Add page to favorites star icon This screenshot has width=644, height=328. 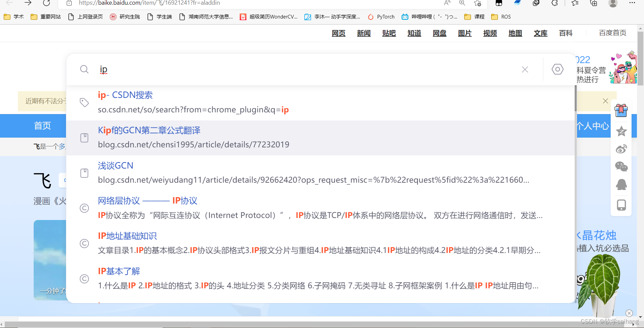coord(477,3)
